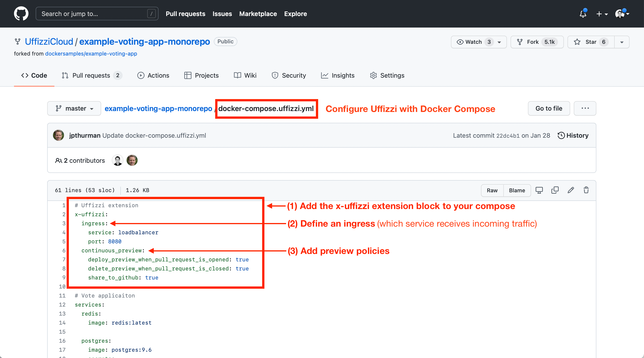Image resolution: width=644 pixels, height=358 pixels.
Task: Open Explore in top navigation
Action: point(295,14)
